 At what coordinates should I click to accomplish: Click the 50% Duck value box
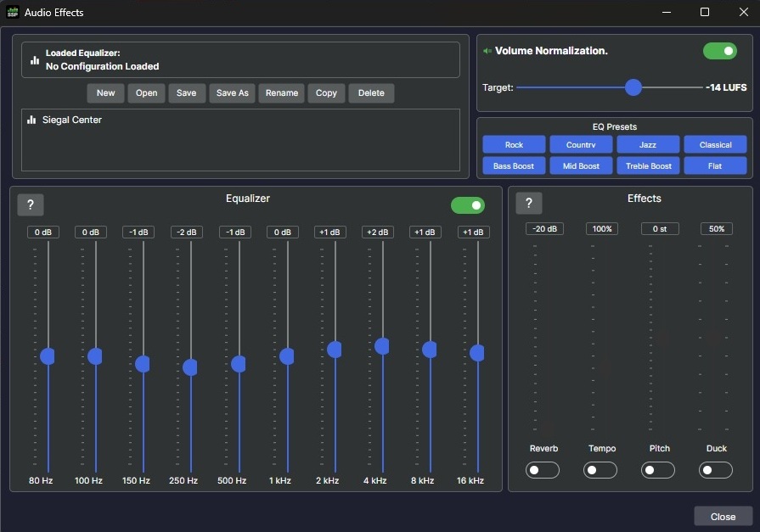pyautogui.click(x=717, y=229)
